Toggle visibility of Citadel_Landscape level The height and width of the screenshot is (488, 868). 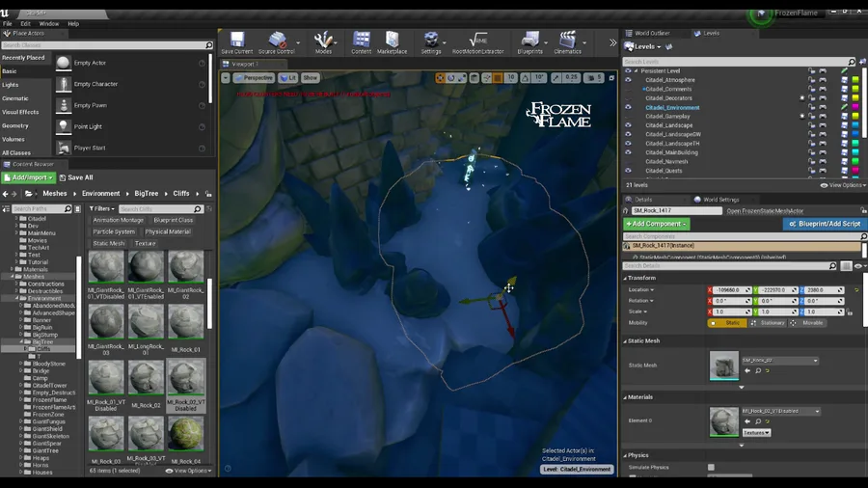pos(628,125)
